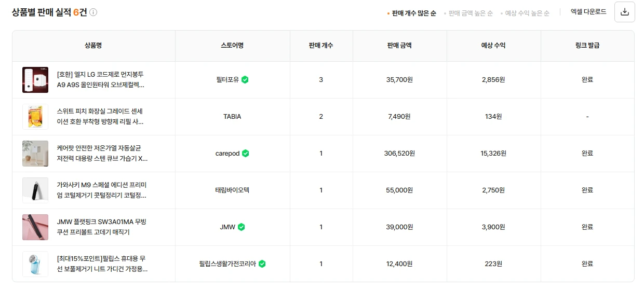This screenshot has width=644, height=304.
Task: Select the 판매 개수 많은 순 sort option
Action: click(414, 13)
